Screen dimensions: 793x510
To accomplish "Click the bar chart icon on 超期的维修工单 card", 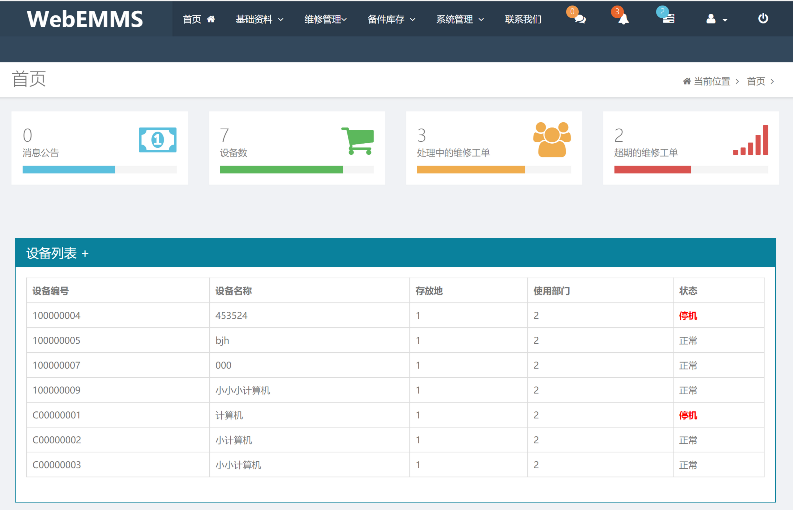I will click(750, 141).
